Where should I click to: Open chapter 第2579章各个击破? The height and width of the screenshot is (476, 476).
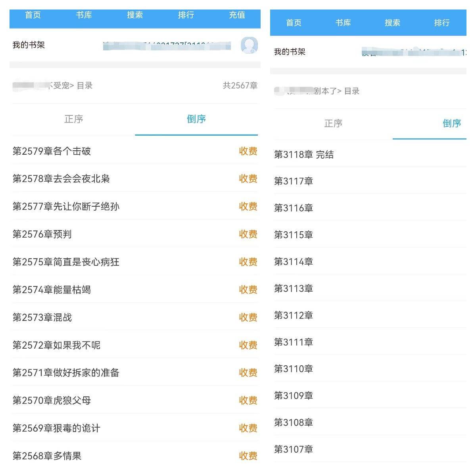[x=52, y=151]
